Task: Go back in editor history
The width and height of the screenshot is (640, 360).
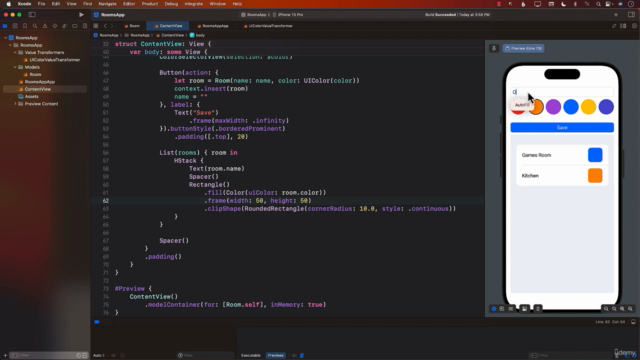Action: tap(105, 26)
